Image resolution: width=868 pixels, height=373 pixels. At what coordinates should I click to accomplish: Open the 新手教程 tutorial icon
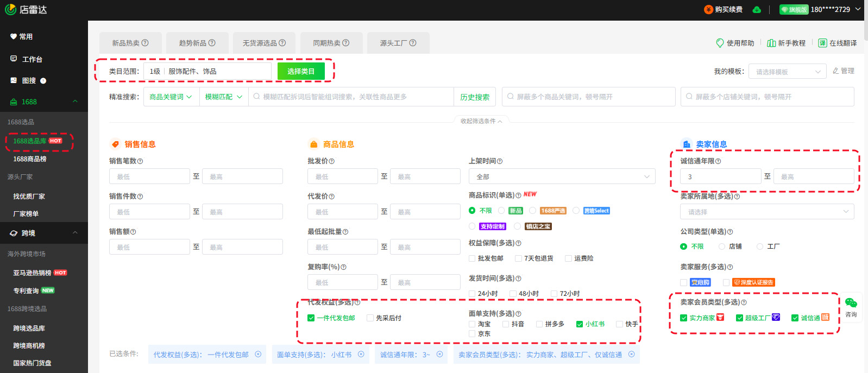click(771, 43)
